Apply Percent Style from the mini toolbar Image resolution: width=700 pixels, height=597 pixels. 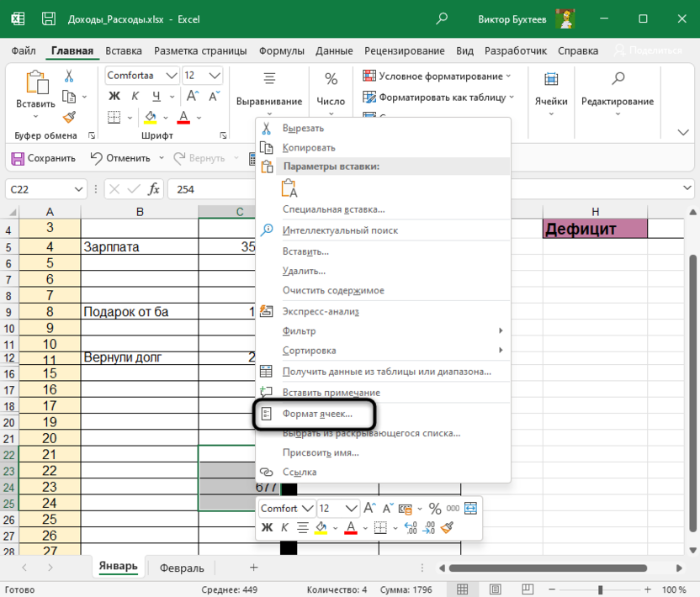pyautogui.click(x=435, y=509)
